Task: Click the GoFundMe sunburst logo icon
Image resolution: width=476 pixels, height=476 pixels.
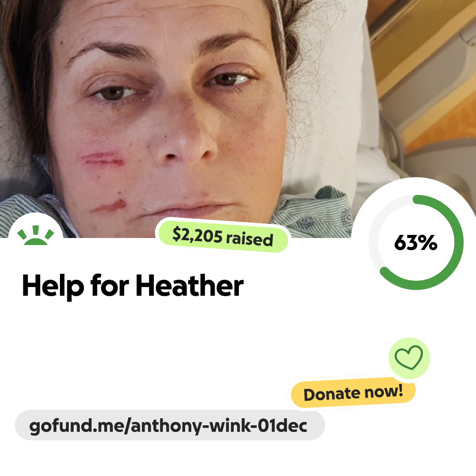Action: pyautogui.click(x=36, y=235)
